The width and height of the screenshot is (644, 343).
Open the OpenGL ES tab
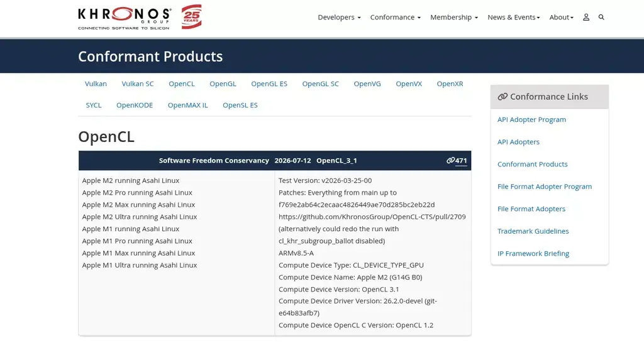(269, 84)
